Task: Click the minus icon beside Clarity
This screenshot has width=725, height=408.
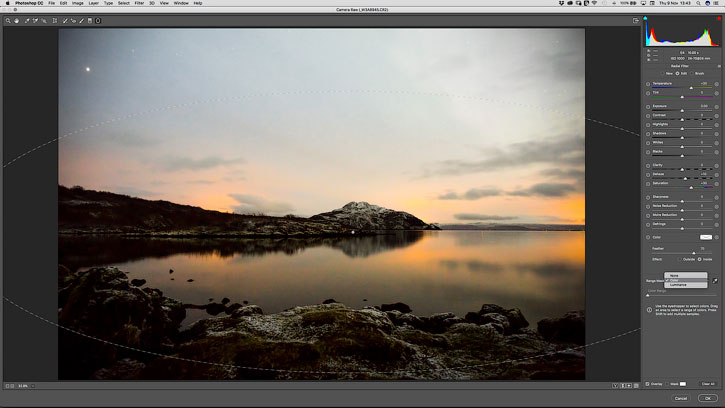Action: point(648,166)
